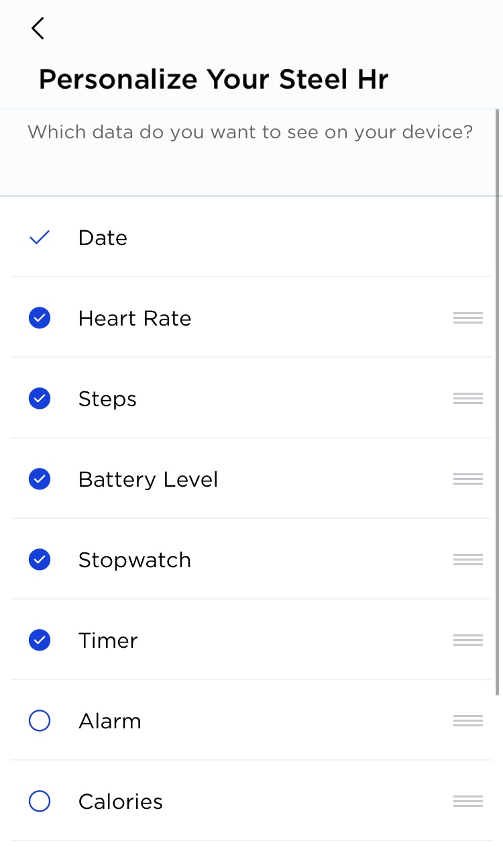Screen dimensions: 503x868
Task: Click the reorder handle for Heart Rate
Action: [467, 318]
